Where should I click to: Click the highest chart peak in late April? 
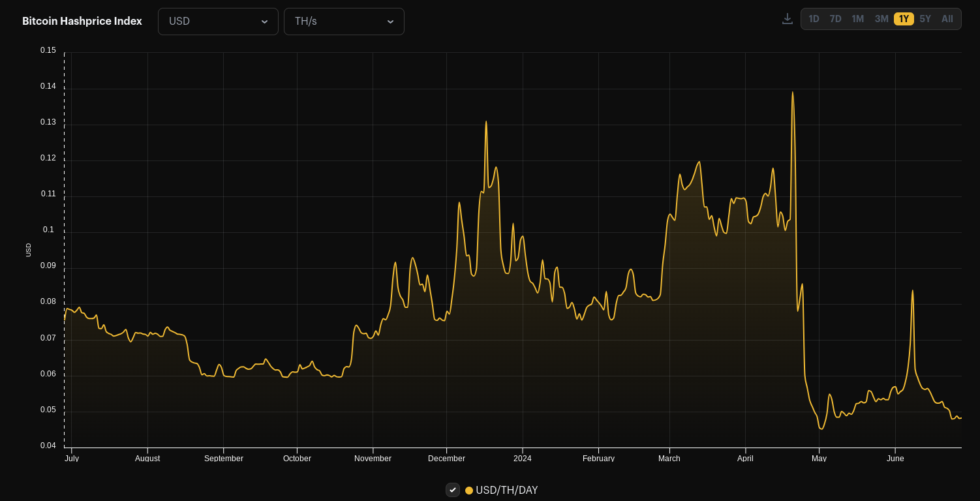pos(792,93)
